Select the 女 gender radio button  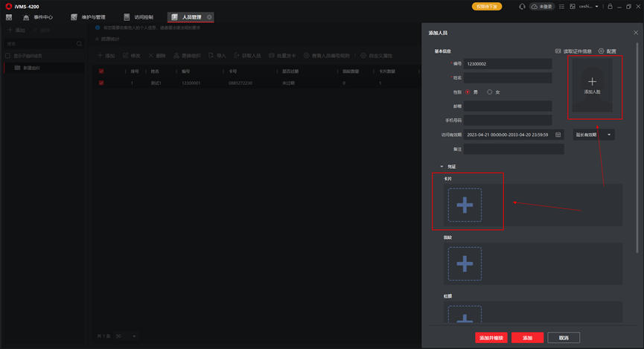tap(490, 92)
